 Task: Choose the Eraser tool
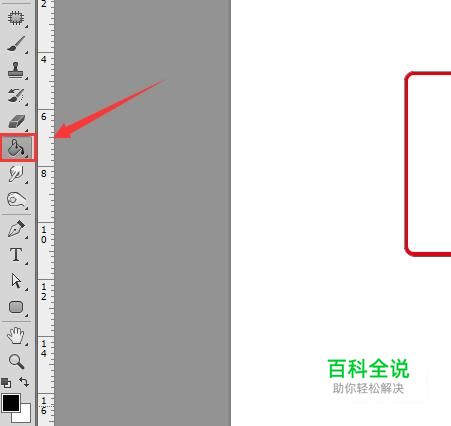click(x=16, y=121)
